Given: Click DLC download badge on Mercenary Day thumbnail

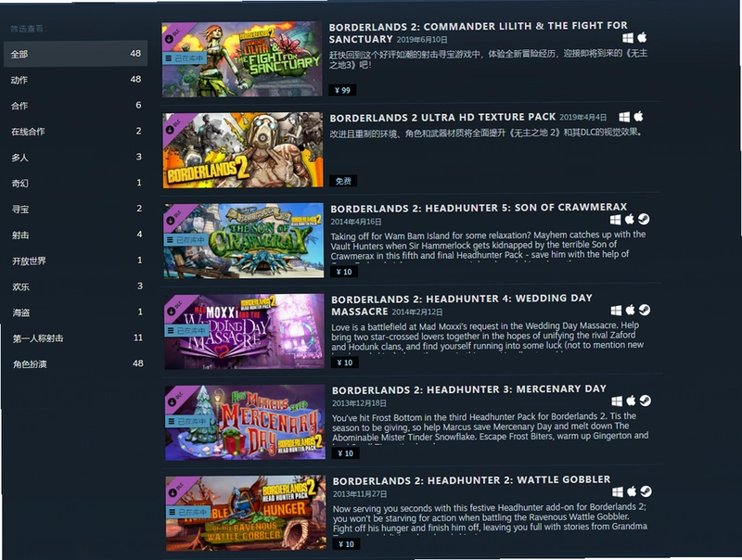Looking at the screenshot, I should pos(176,399).
